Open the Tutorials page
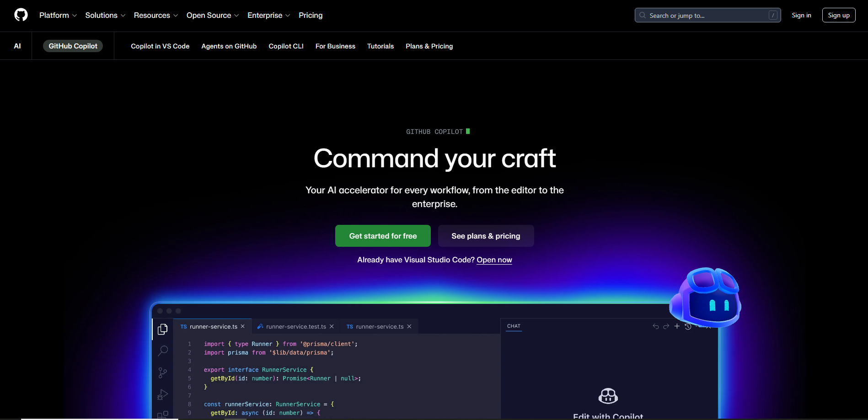The width and height of the screenshot is (868, 420). 380,46
